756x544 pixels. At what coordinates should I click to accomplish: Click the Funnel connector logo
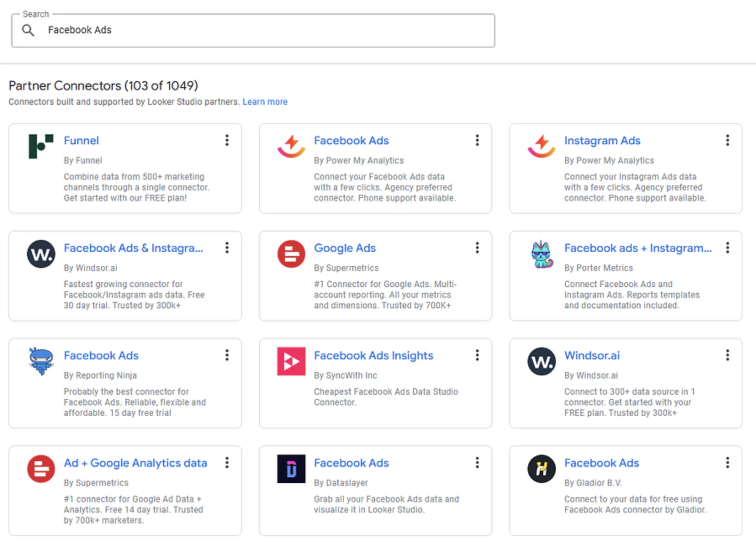(41, 146)
